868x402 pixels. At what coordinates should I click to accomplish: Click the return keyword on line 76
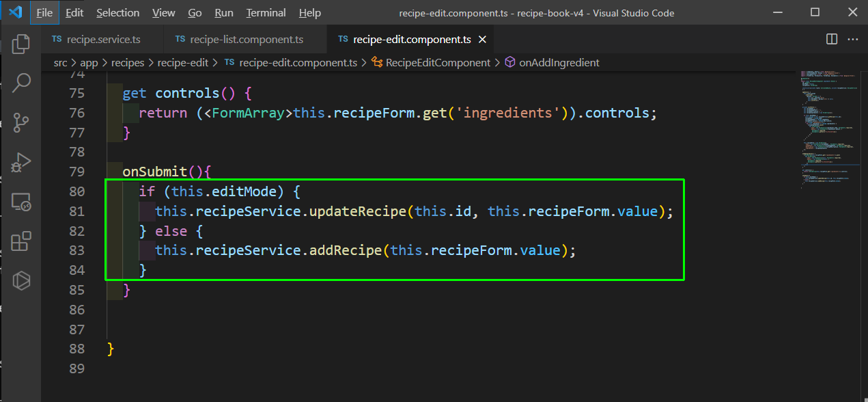point(163,113)
